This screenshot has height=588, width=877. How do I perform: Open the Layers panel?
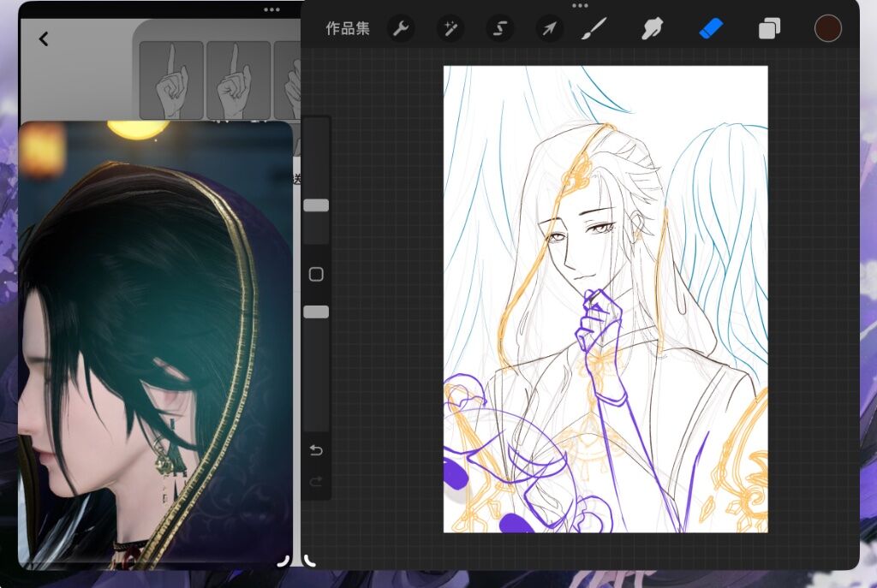[x=768, y=29]
